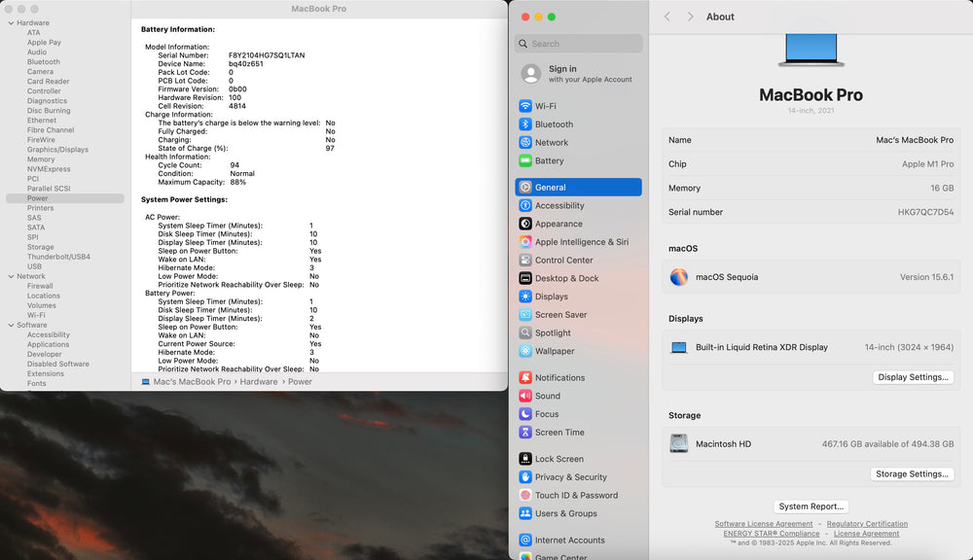Viewport: 973px width, 560px height.
Task: Open Apple Intelligence & Siri icon
Action: [x=525, y=242]
